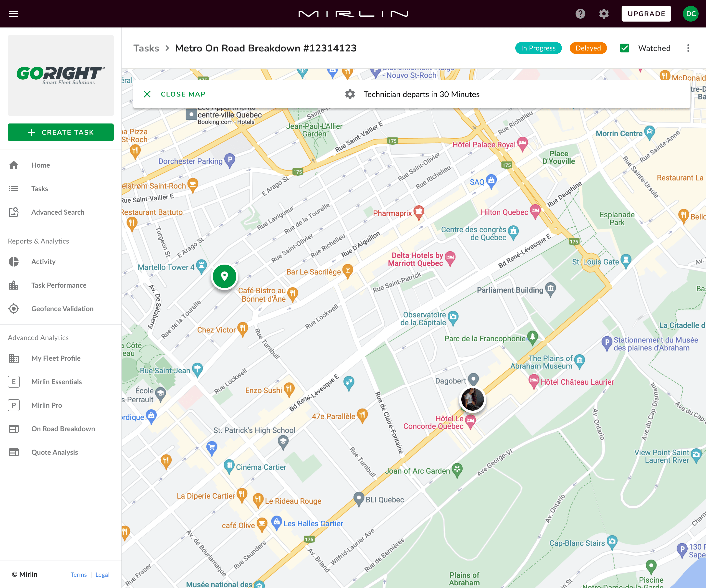Click Technician departs in 30 Minutes text
The image size is (706, 588).
pyautogui.click(x=422, y=94)
